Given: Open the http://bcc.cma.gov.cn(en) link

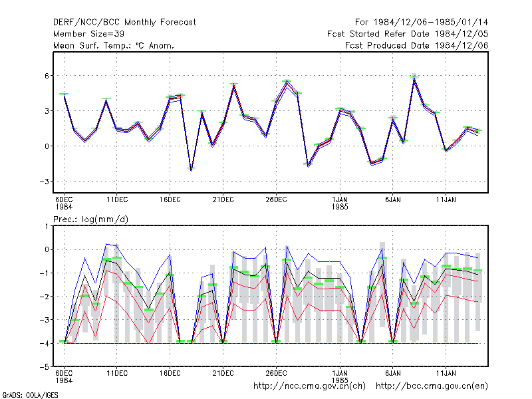Looking at the screenshot, I should click(432, 386).
